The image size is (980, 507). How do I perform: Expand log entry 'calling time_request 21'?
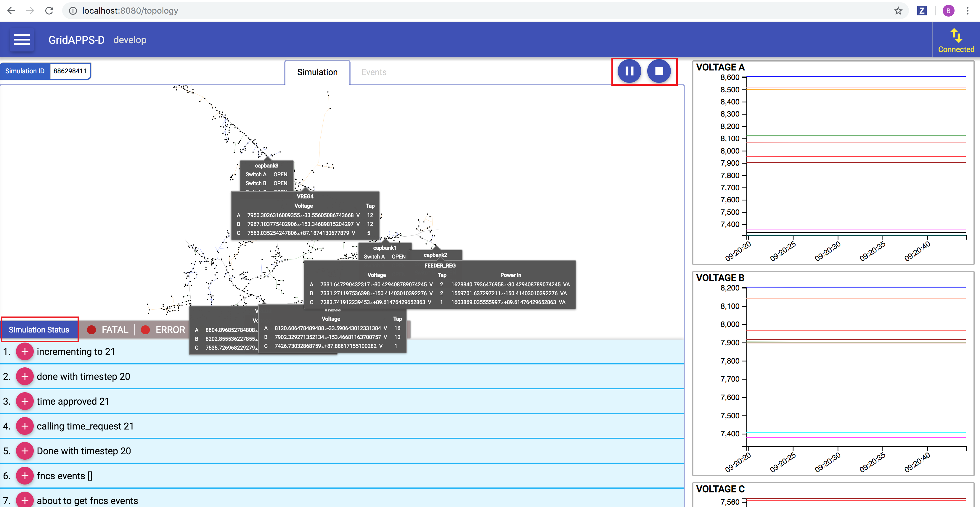(x=25, y=426)
